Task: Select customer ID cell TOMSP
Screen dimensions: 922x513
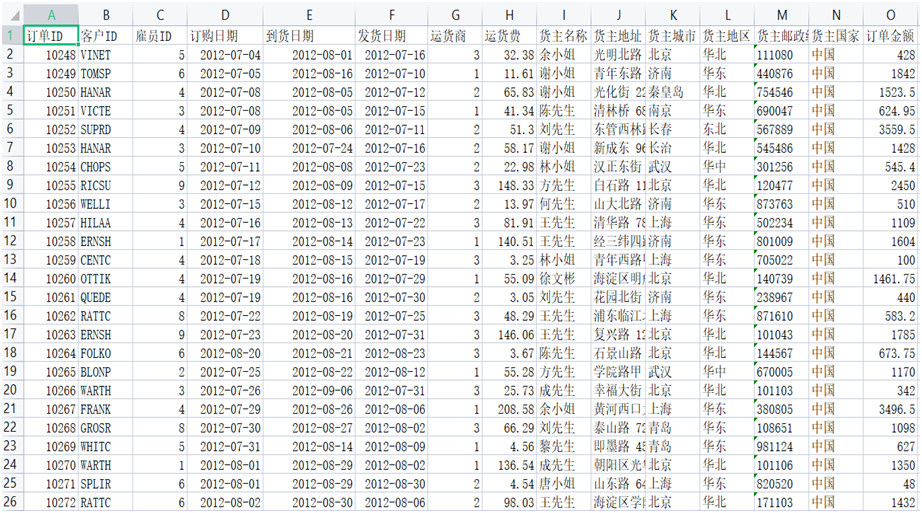Action: tap(105, 74)
